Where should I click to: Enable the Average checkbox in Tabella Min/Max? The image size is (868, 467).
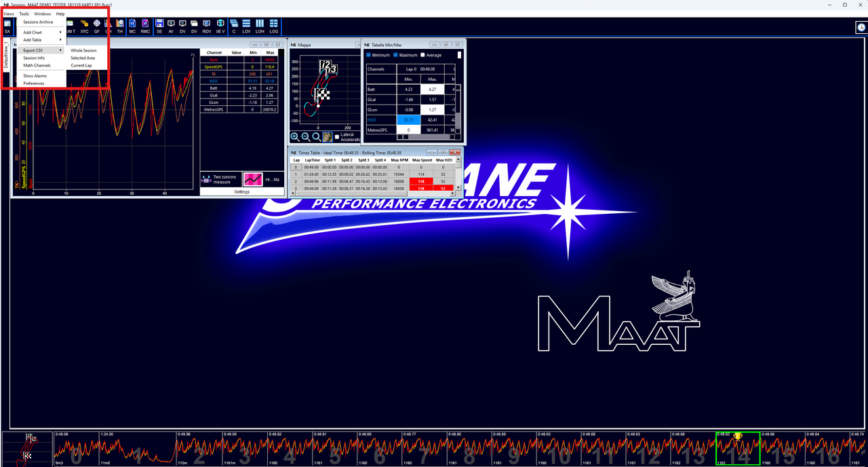(422, 55)
